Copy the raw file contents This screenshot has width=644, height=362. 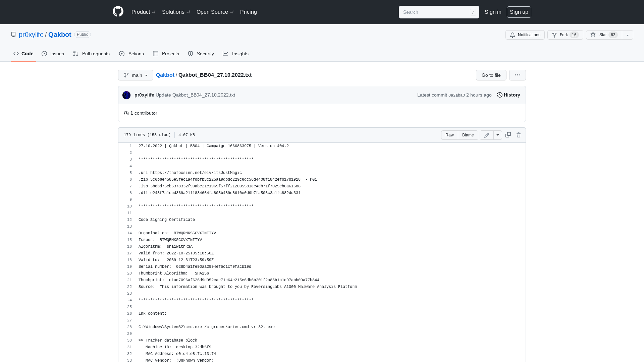(x=508, y=135)
